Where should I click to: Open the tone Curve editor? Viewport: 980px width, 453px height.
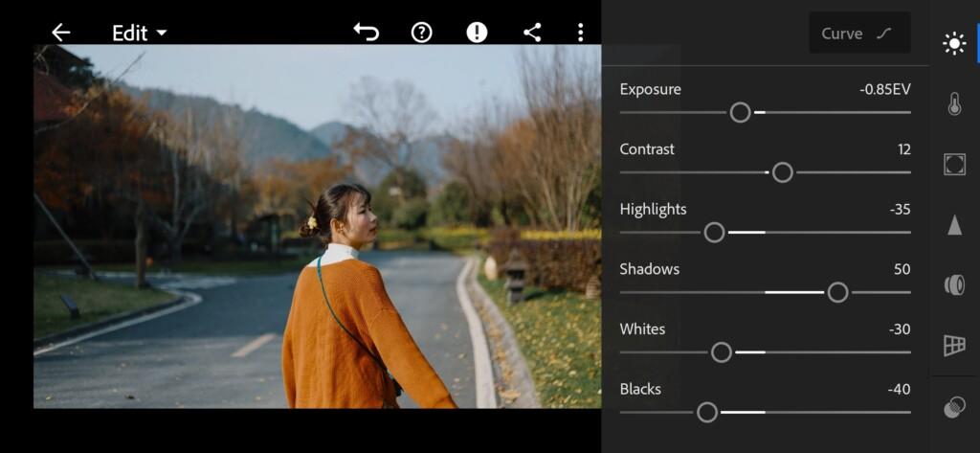click(859, 33)
